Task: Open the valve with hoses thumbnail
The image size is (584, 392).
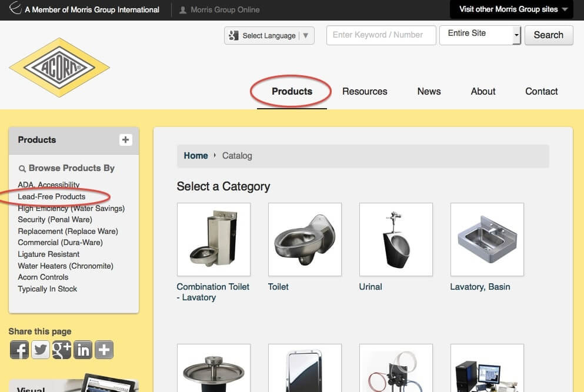Action: click(396, 368)
